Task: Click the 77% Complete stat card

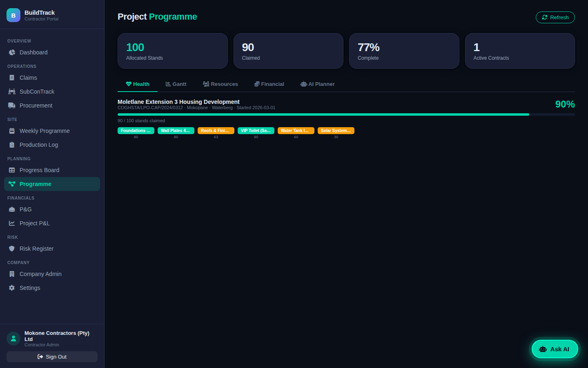Action: [404, 51]
